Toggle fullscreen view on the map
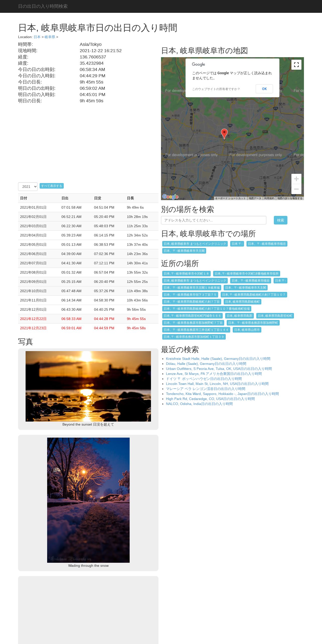The height and width of the screenshot is (644, 322). tap(296, 65)
